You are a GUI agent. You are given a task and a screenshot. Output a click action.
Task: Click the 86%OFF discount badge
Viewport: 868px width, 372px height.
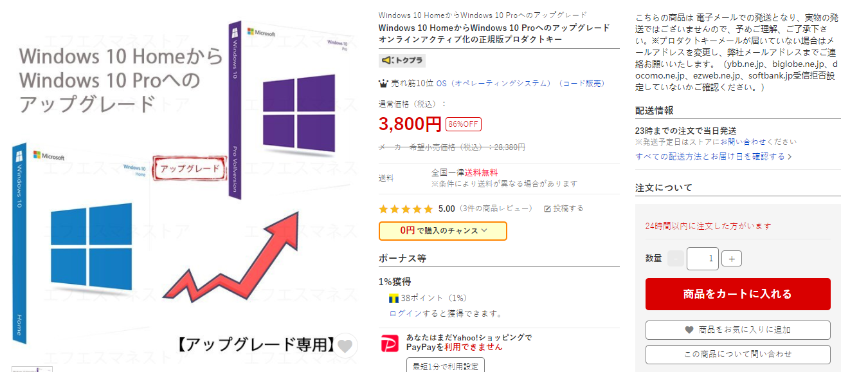463,124
